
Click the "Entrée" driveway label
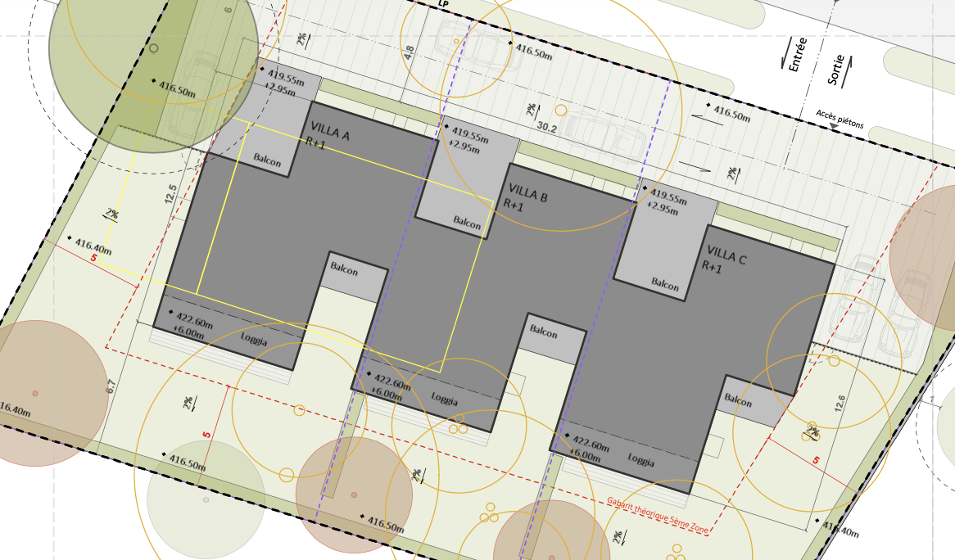pyautogui.click(x=798, y=55)
